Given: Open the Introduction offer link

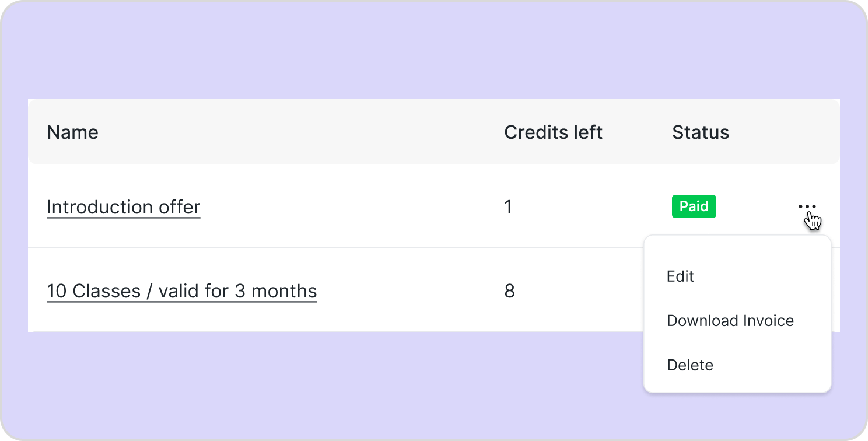Looking at the screenshot, I should click(124, 207).
